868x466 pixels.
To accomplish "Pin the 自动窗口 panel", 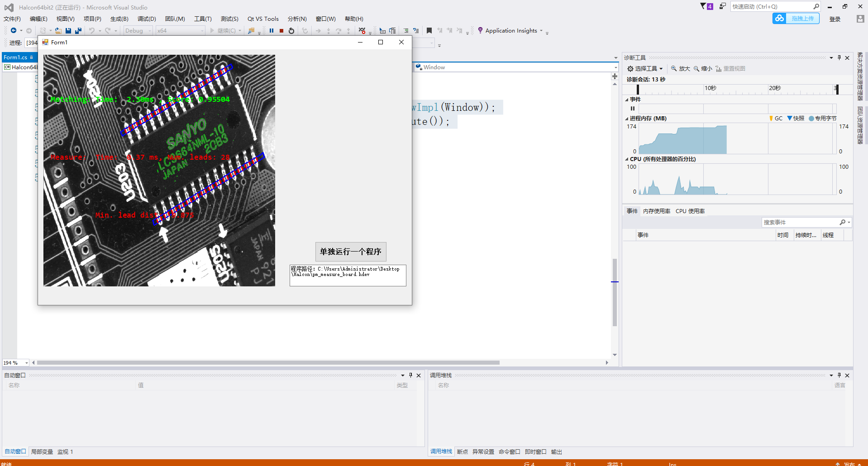I will pos(410,375).
